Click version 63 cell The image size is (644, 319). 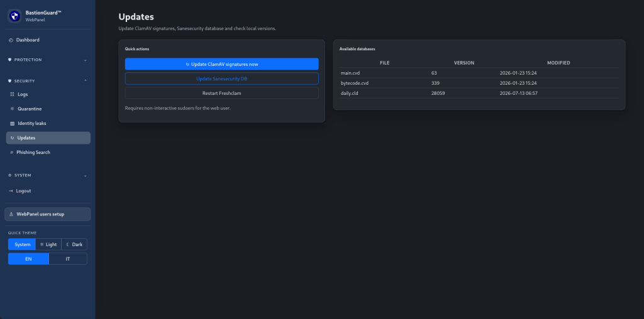point(434,73)
